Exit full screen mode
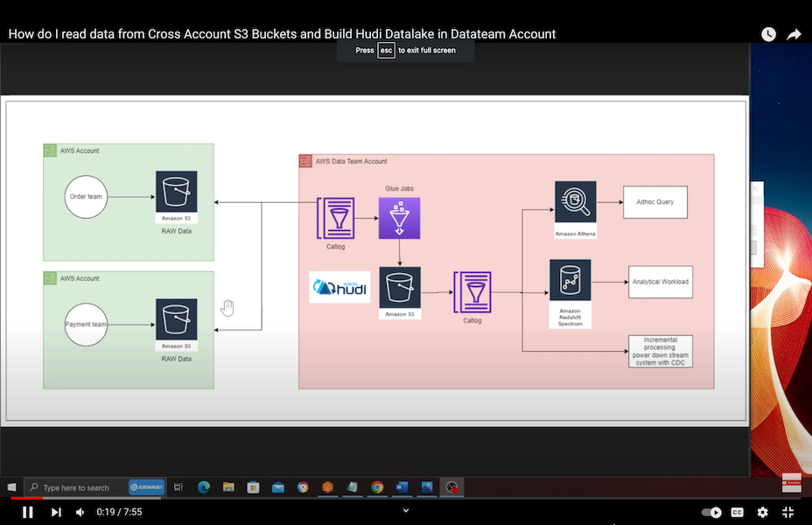The width and height of the screenshot is (812, 525). [787, 512]
